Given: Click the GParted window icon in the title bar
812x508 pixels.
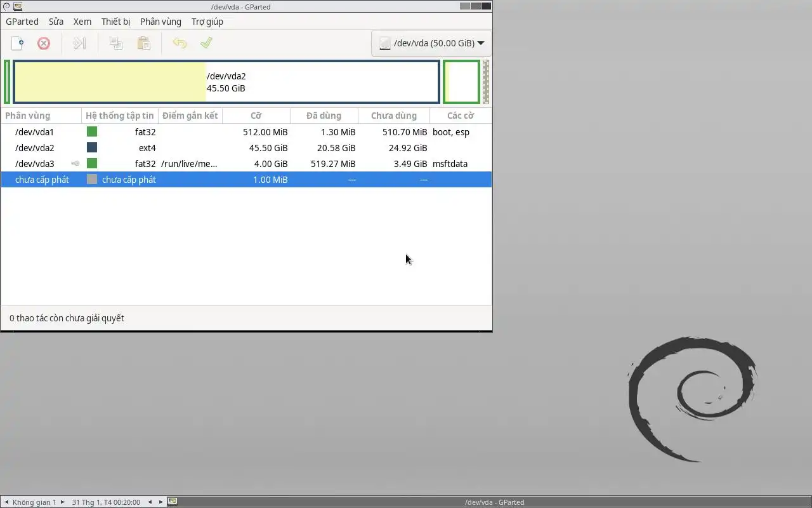Looking at the screenshot, I should pos(18,6).
